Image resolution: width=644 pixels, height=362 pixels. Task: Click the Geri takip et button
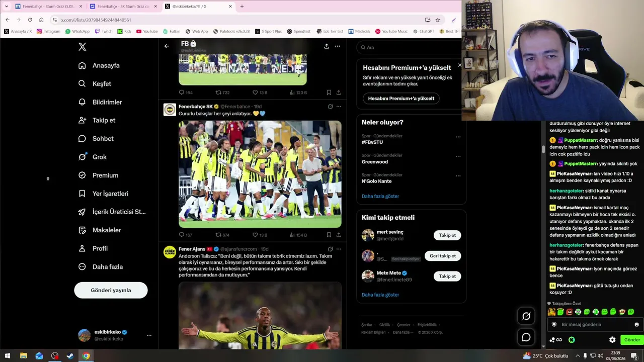point(443,256)
